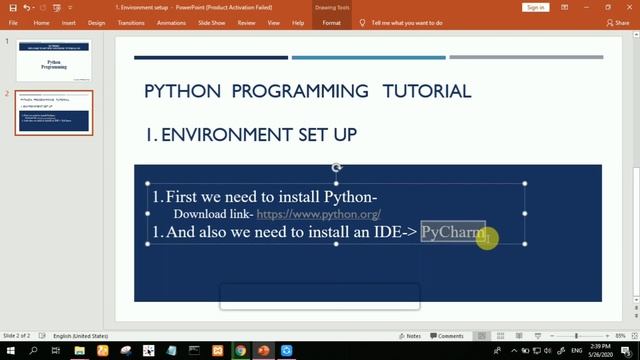Click the spell check accessibility icon in status bar
This screenshot has width=640, height=360.
click(x=42, y=336)
